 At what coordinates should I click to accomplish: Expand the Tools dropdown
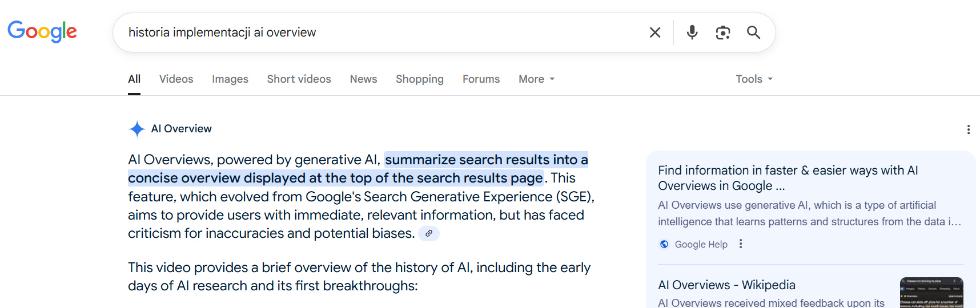pyautogui.click(x=754, y=79)
